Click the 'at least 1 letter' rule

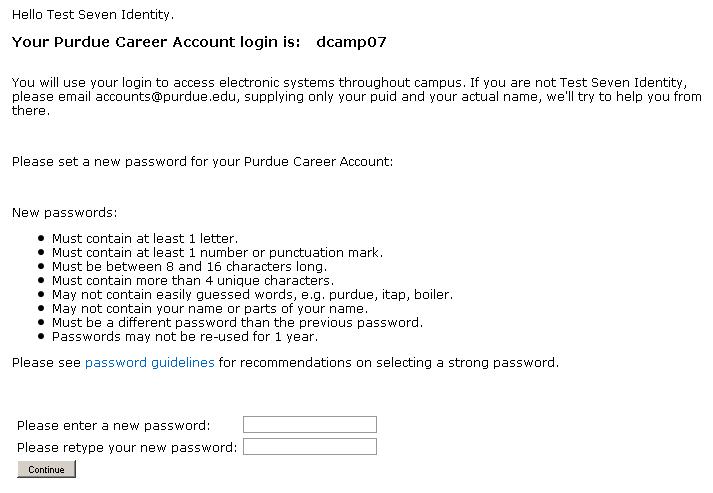point(145,239)
